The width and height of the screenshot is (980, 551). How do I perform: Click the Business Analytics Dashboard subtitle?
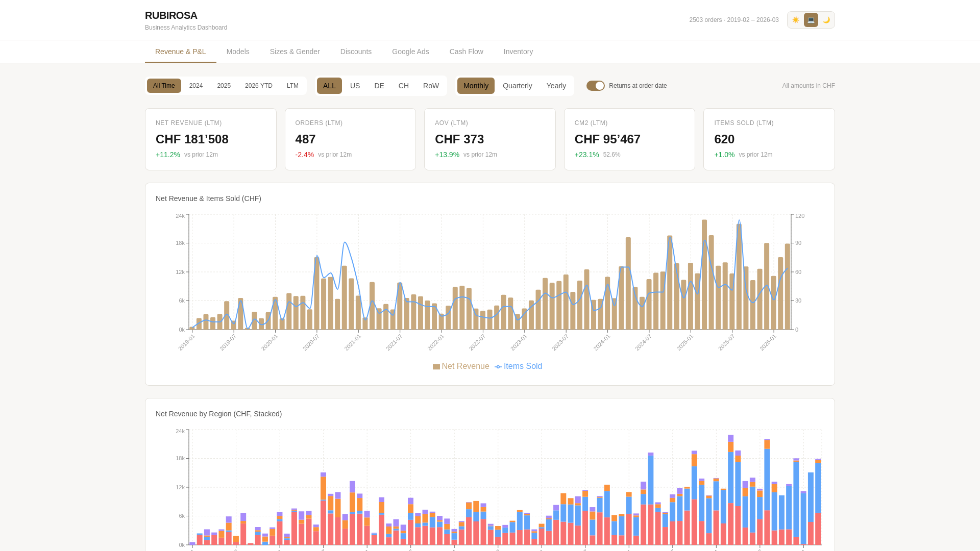click(x=186, y=28)
